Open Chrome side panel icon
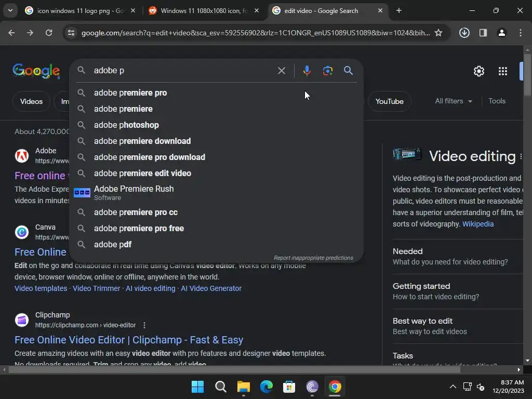This screenshot has width=532, height=399. (483, 33)
